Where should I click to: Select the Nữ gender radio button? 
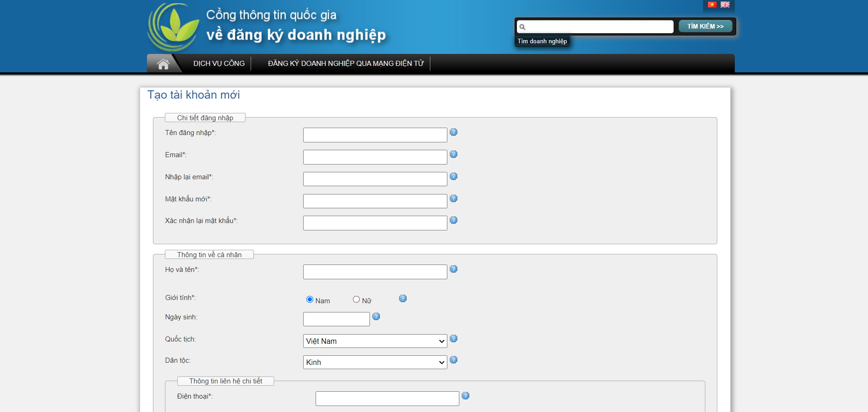(356, 300)
